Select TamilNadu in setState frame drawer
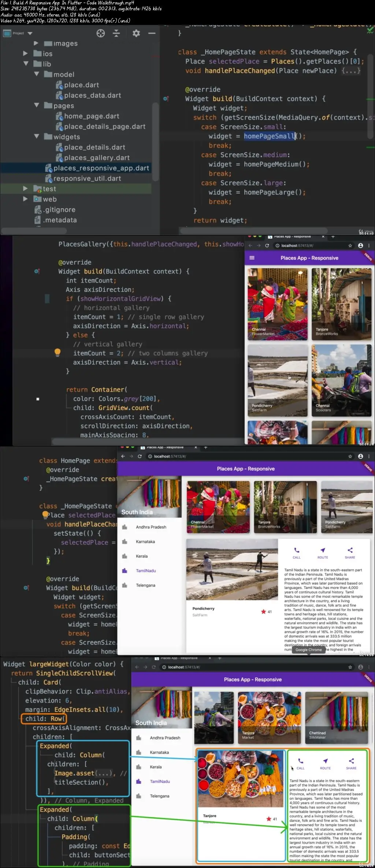This screenshot has width=375, height=868. pyautogui.click(x=149, y=571)
